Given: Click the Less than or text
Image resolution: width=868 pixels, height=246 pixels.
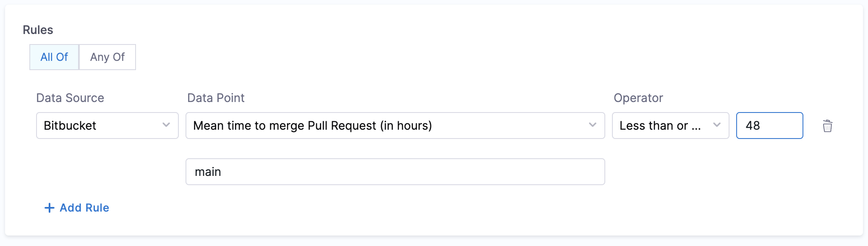Looking at the screenshot, I should pyautogui.click(x=654, y=126).
